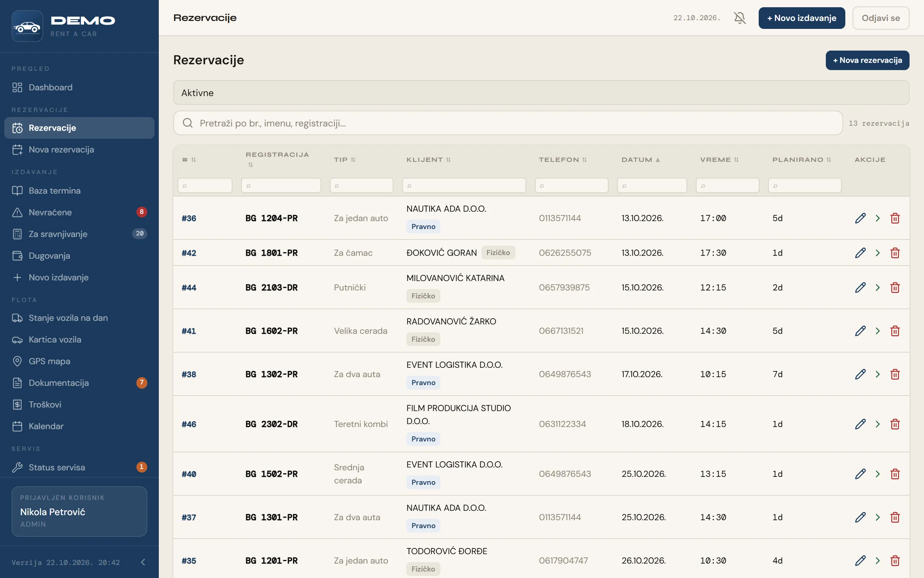Sort table by Planirano column
The height and width of the screenshot is (578, 924).
801,160
